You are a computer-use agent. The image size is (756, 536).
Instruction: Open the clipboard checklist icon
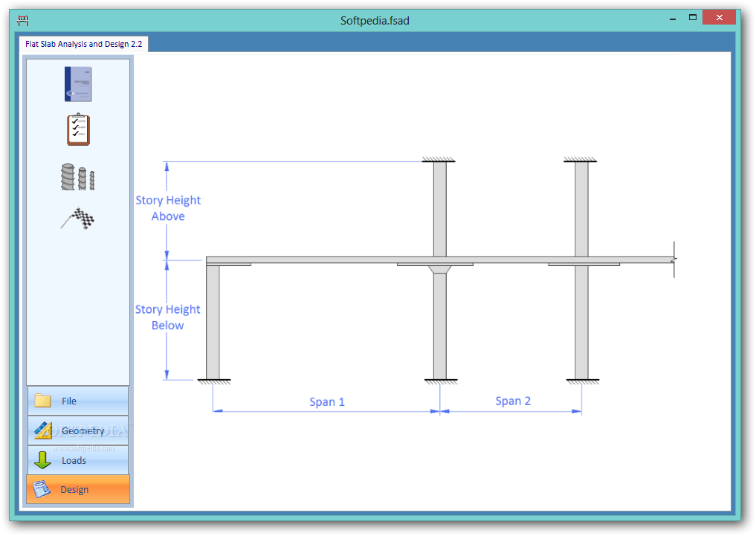[78, 129]
